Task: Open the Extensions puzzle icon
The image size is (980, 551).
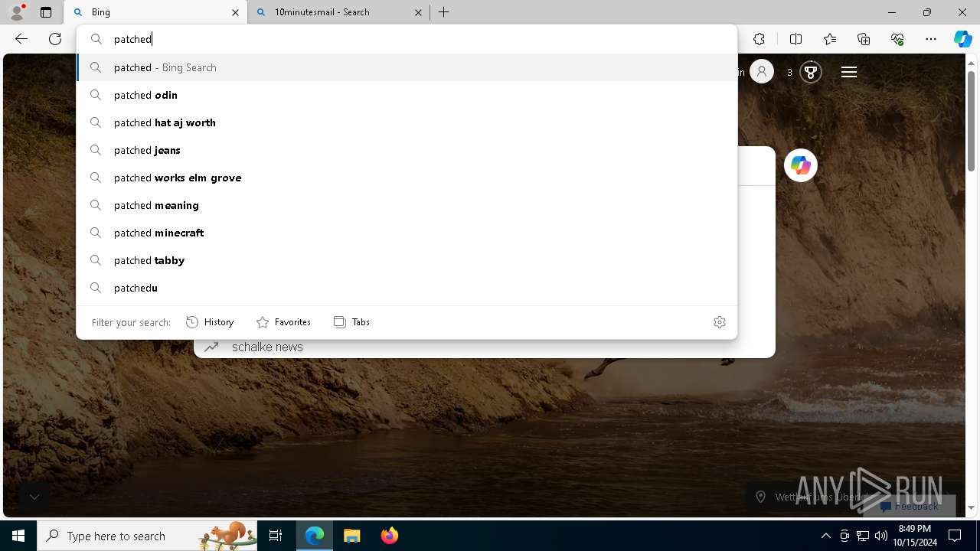Action: tap(759, 39)
